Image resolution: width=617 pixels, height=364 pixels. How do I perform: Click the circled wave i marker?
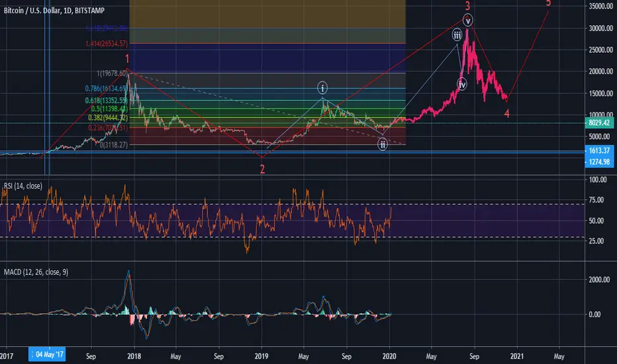click(322, 88)
